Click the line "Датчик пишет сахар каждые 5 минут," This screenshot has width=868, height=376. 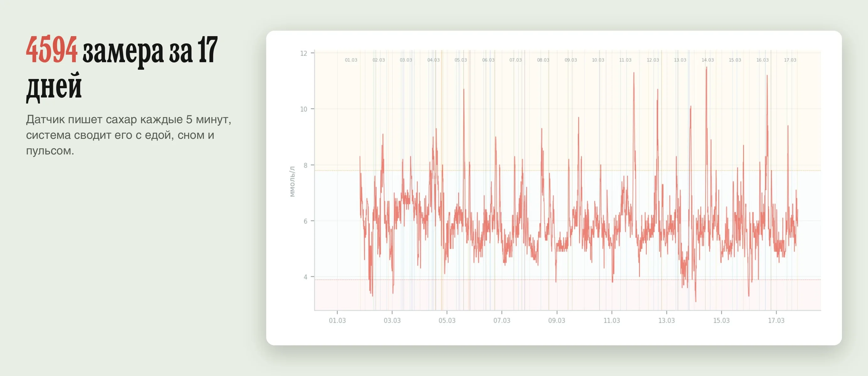point(129,119)
